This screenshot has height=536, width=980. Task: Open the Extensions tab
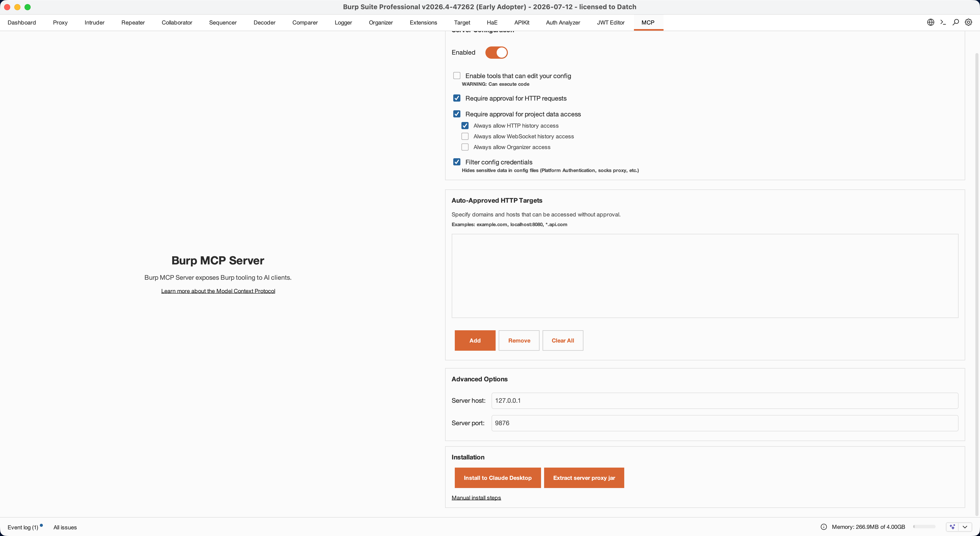[x=423, y=22]
